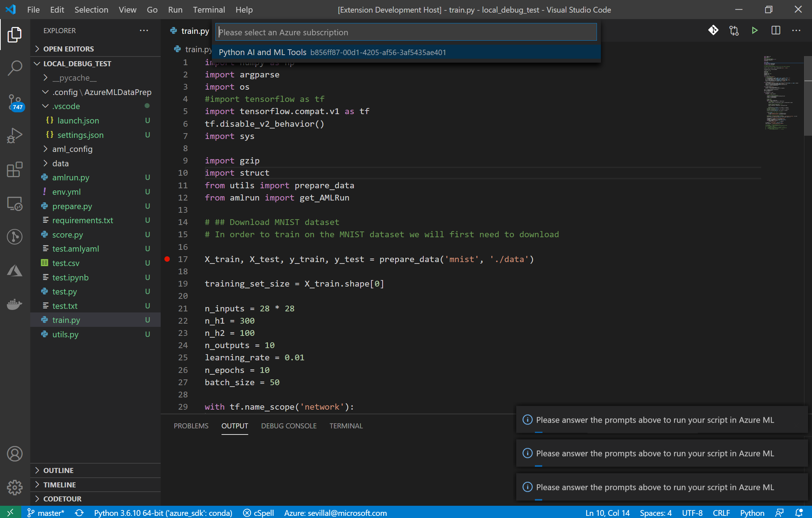The image size is (812, 518).
Task: Click the Python interpreter in status bar
Action: (x=163, y=513)
